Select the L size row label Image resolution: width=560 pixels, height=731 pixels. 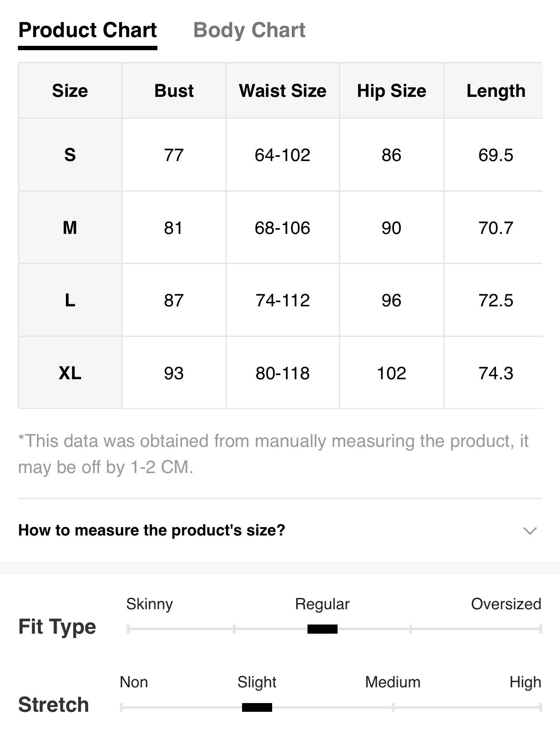coord(70,300)
